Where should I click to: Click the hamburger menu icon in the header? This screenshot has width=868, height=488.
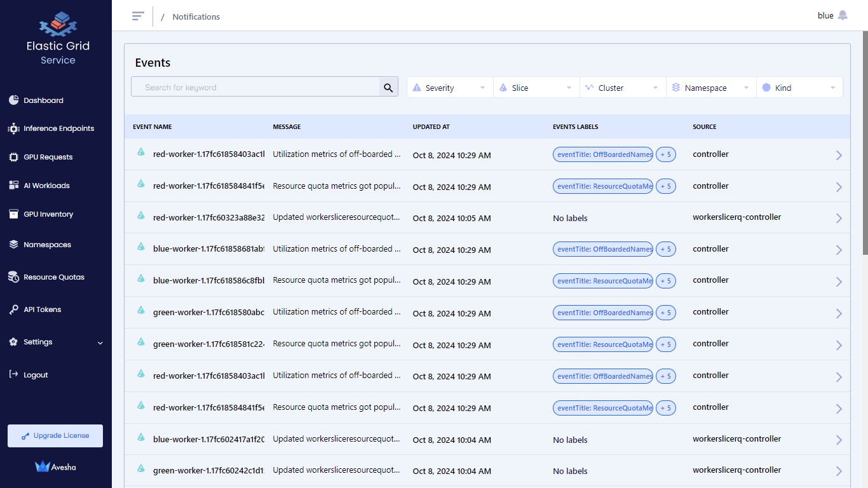(138, 16)
